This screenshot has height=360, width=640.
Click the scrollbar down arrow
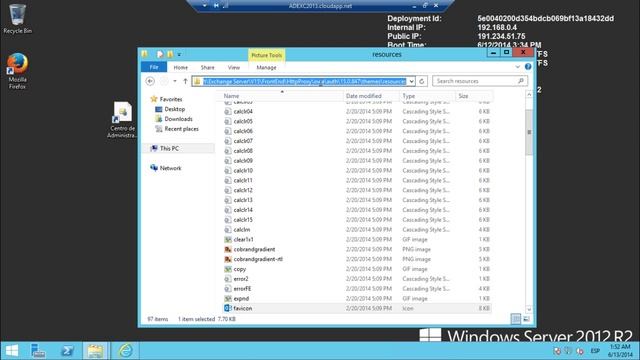pyautogui.click(x=529, y=309)
